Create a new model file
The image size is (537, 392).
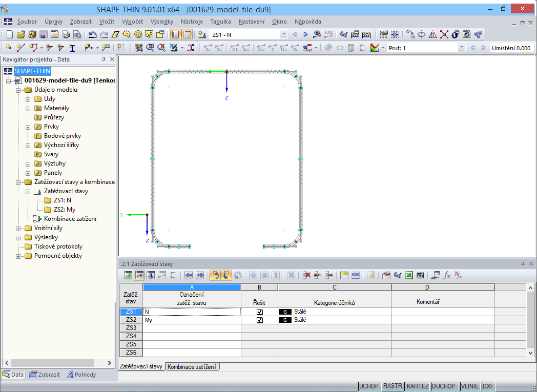coord(10,34)
